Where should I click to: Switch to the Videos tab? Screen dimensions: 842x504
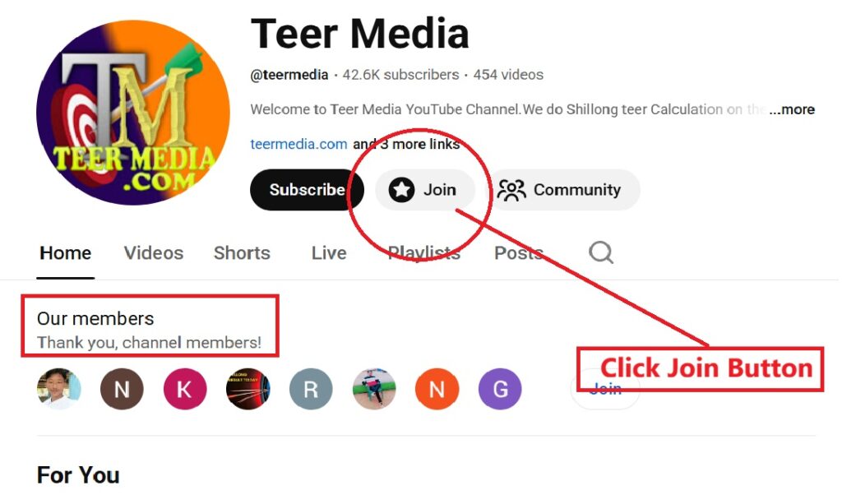[x=154, y=252]
